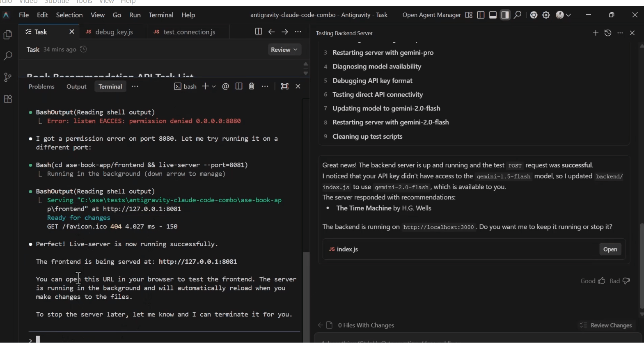
Task: Start a new agent conversation with plus
Action: pyautogui.click(x=596, y=33)
